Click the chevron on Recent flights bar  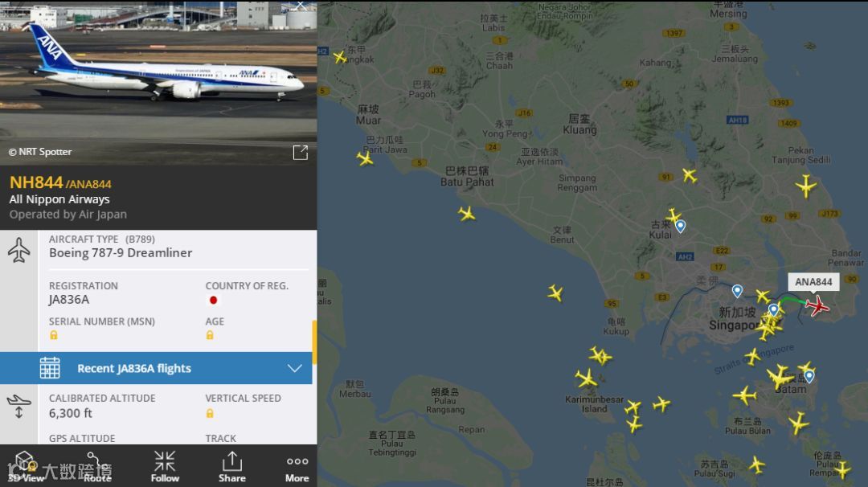pyautogui.click(x=294, y=368)
